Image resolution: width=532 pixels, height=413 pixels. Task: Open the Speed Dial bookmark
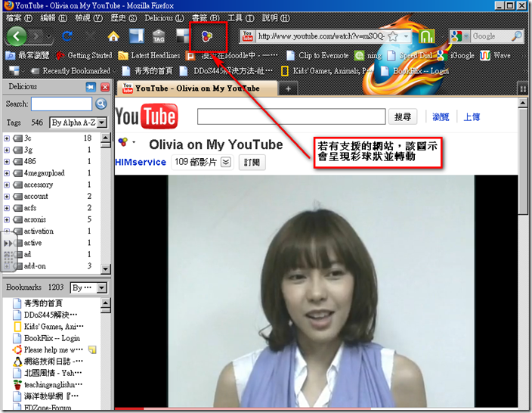[410, 55]
